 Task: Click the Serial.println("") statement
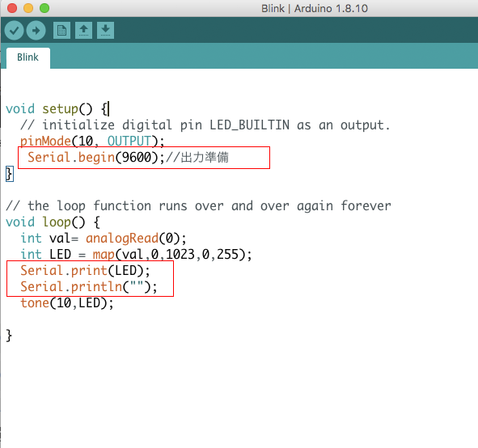click(89, 287)
